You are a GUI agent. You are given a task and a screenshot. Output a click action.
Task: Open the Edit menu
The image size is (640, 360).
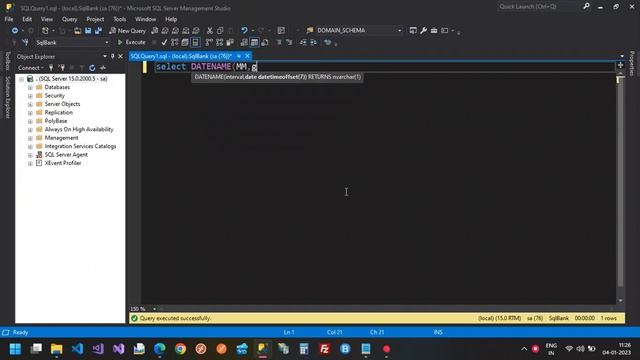point(27,19)
